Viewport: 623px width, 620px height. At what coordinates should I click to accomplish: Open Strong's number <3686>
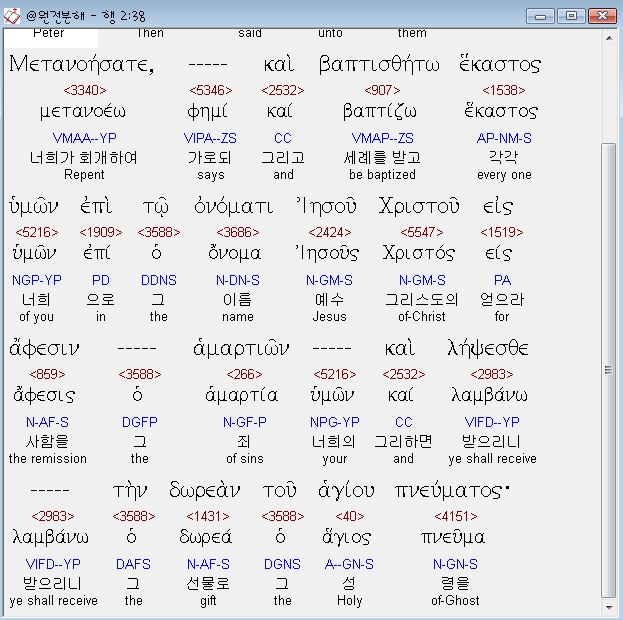tap(238, 232)
